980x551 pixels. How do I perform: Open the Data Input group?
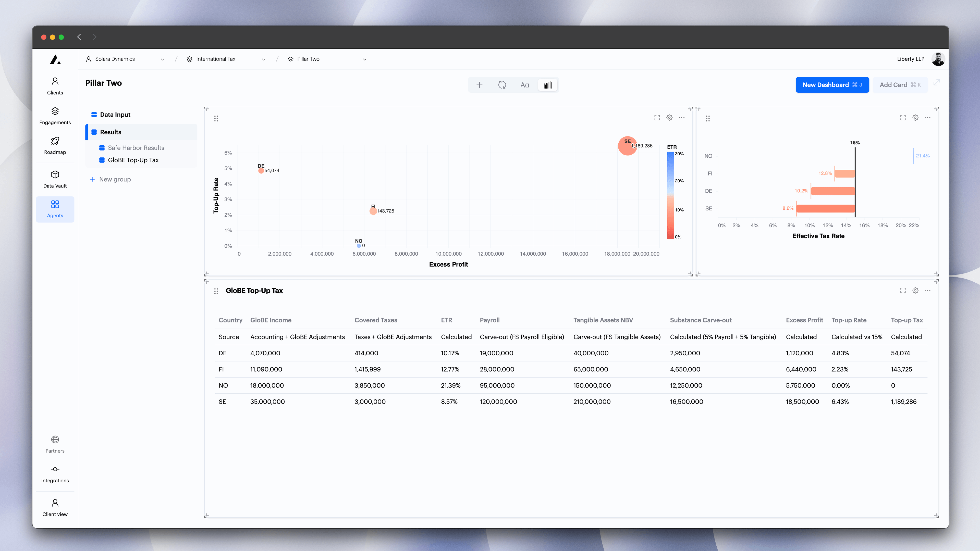click(x=115, y=115)
